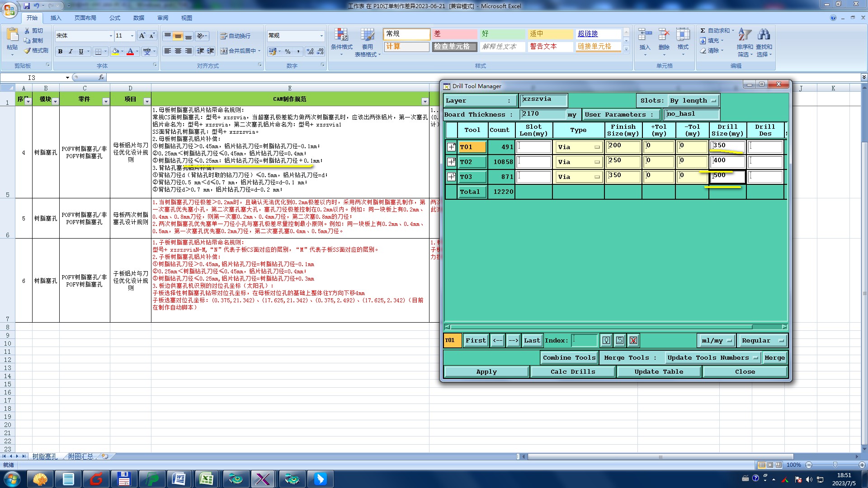The height and width of the screenshot is (488, 868).
Task: Click the percent style icon
Action: pyautogui.click(x=288, y=52)
